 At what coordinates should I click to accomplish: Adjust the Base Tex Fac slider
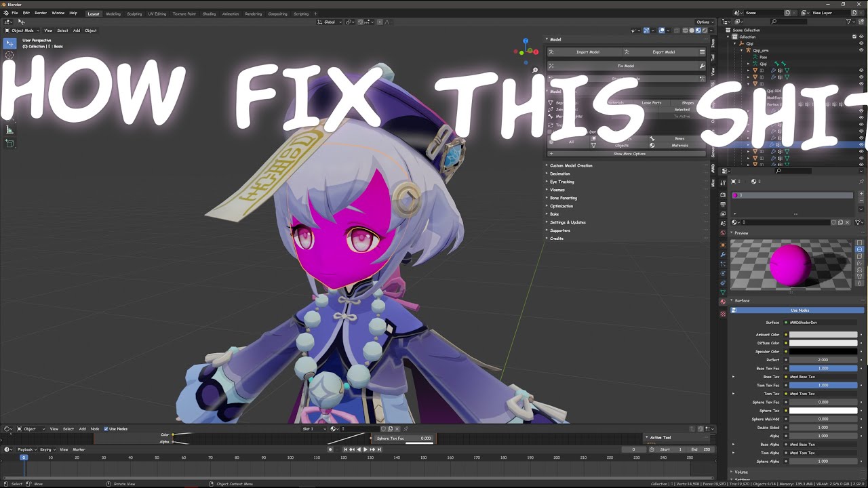pos(823,368)
